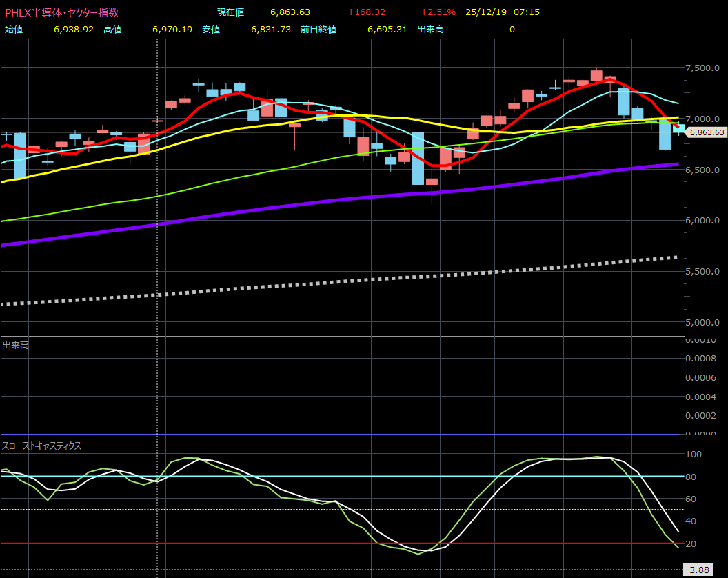728x578 pixels.
Task: Click the 出来高 label in header row
Action: coord(430,29)
